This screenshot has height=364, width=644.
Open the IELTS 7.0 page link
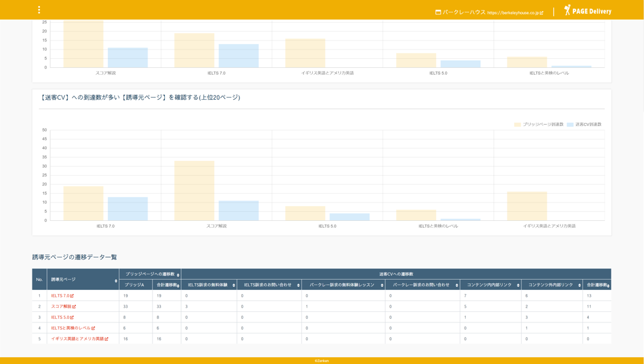click(60, 296)
